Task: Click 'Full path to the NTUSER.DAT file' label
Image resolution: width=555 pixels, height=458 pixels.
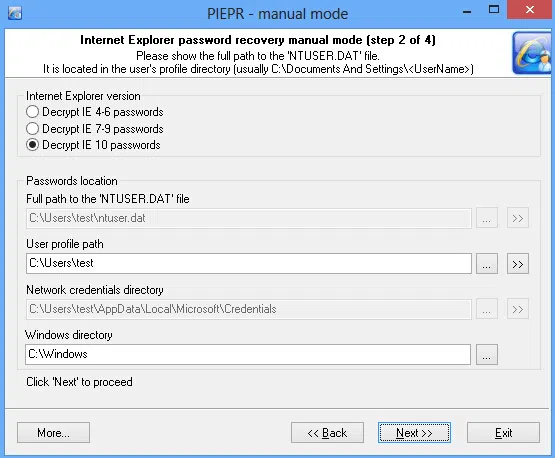Action: (x=108, y=199)
